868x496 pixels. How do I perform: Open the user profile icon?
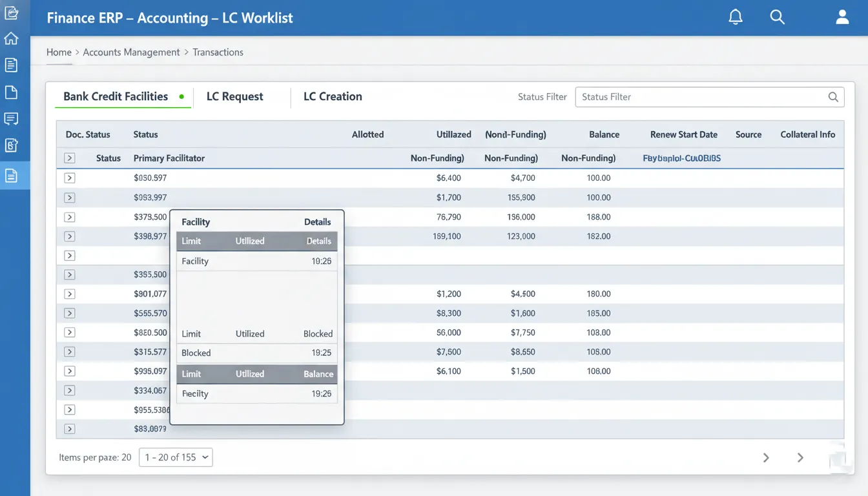coord(842,17)
